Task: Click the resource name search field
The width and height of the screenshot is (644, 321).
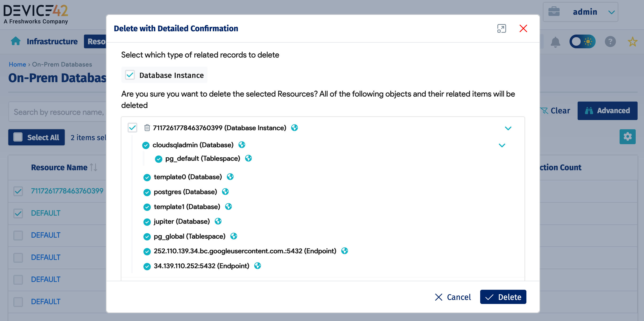Action: point(57,111)
